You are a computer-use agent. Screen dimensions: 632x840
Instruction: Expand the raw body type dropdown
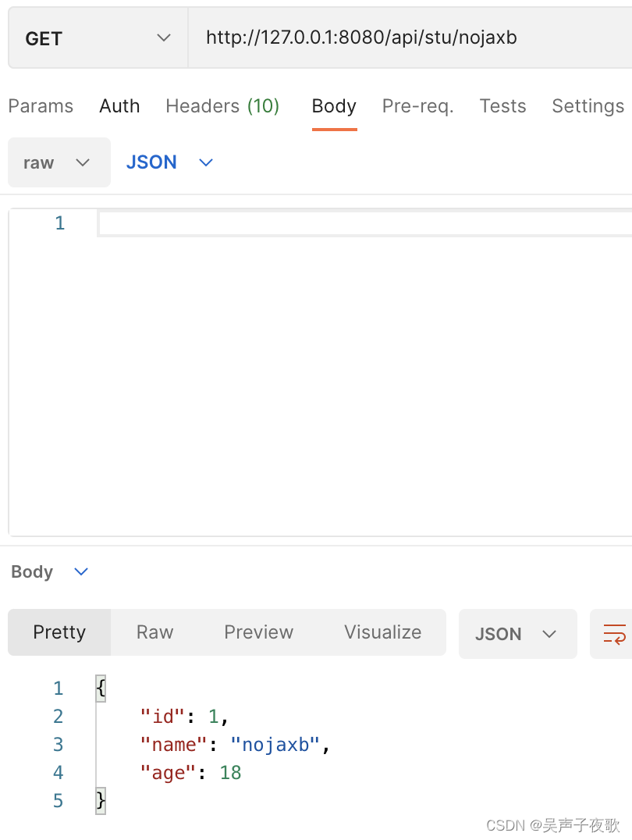coord(59,162)
